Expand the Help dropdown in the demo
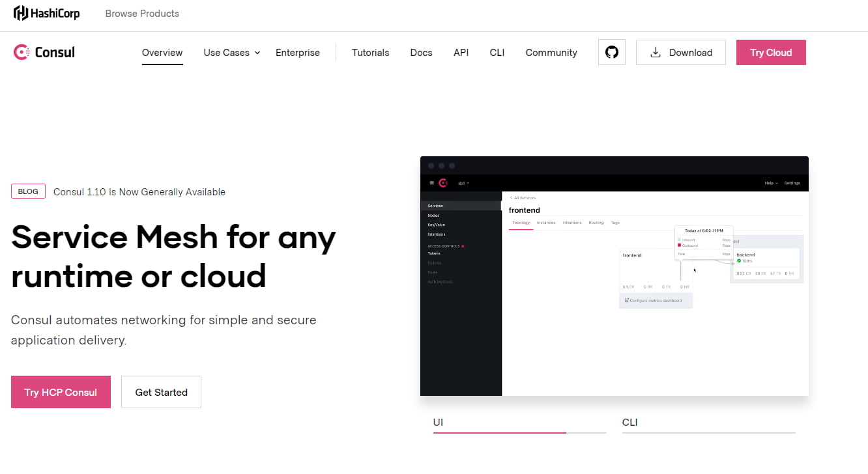The image size is (868, 474). coord(771,183)
